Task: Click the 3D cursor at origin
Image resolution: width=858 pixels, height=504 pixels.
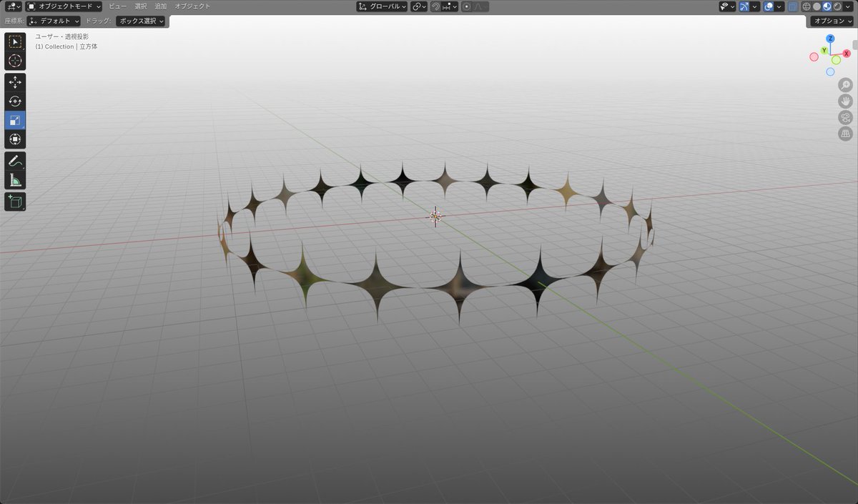Action: click(435, 217)
